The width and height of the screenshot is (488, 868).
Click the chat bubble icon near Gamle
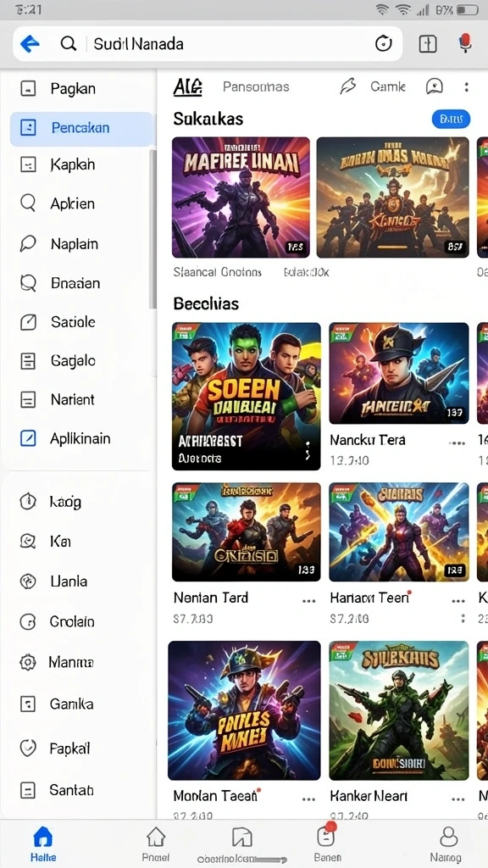coord(435,86)
